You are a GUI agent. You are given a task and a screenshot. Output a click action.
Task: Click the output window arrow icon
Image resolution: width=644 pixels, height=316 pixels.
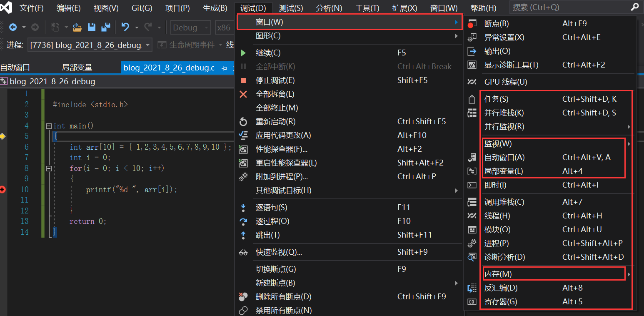point(472,51)
